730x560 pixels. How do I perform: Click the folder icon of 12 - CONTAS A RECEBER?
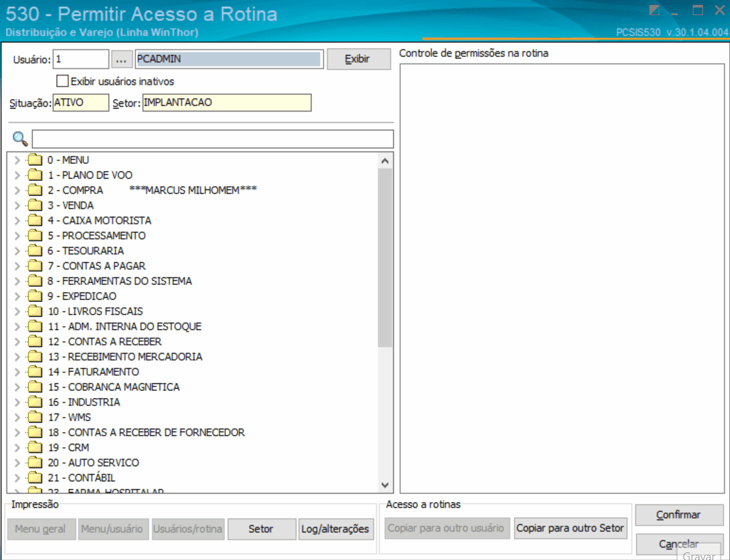click(x=35, y=342)
